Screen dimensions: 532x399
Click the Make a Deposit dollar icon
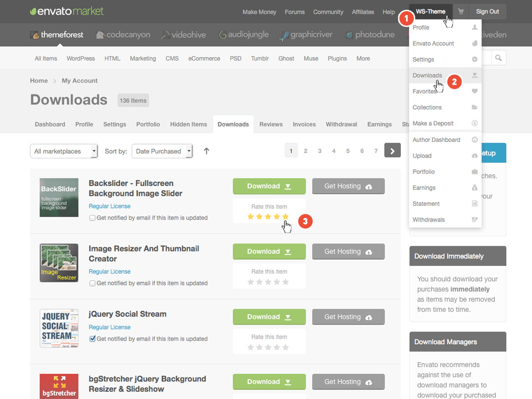[x=474, y=123]
